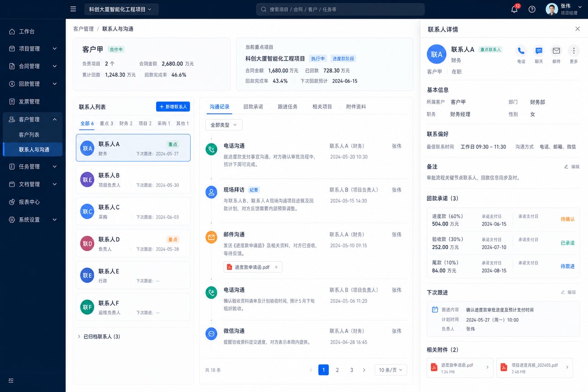Click the 新增联系人 button
This screenshot has width=588, height=392.
(x=173, y=107)
